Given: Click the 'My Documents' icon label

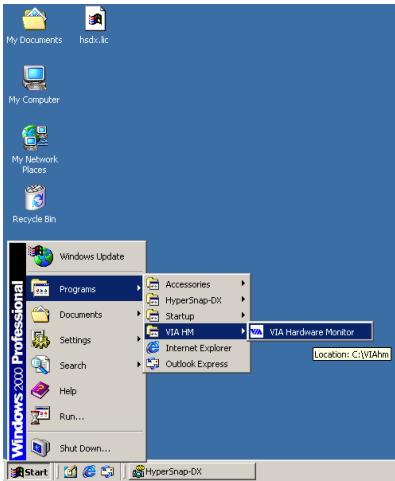Looking at the screenshot, I should click(x=34, y=40).
